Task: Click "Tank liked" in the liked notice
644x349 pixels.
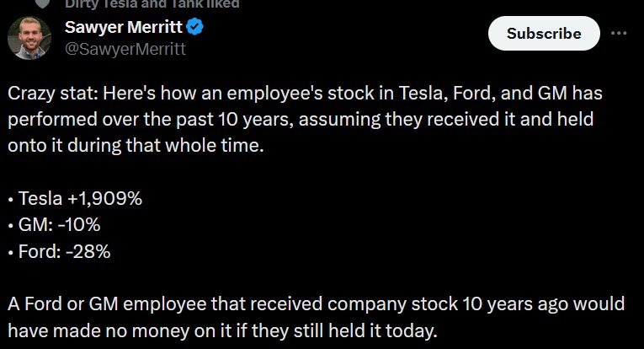Action: point(203,3)
